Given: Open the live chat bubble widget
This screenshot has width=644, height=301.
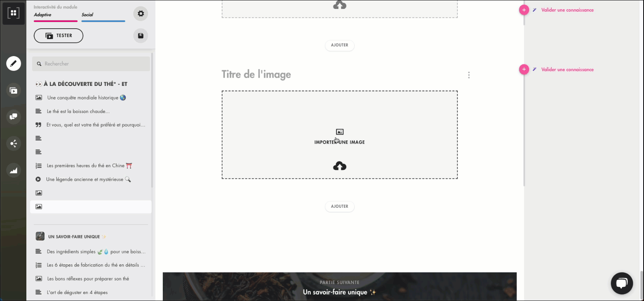Looking at the screenshot, I should point(622,283).
